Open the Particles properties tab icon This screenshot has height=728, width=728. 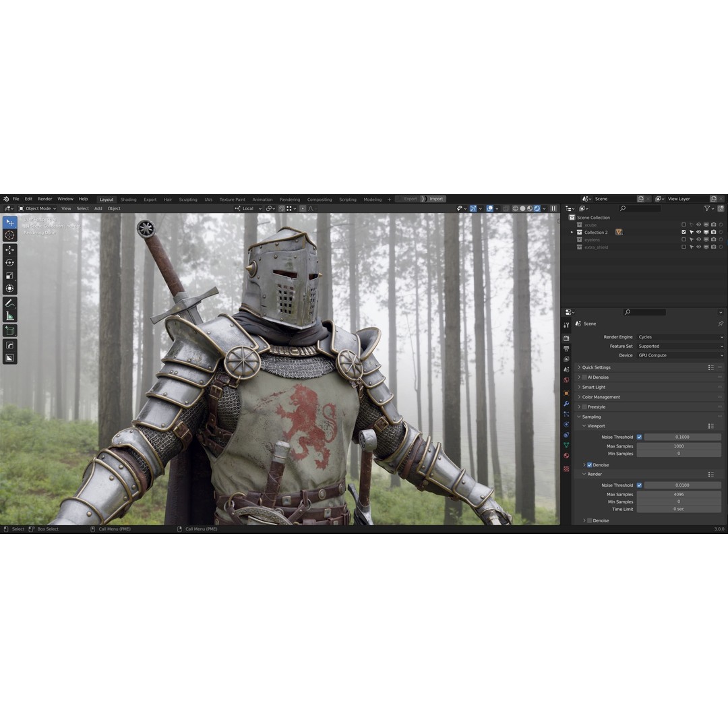(x=566, y=414)
